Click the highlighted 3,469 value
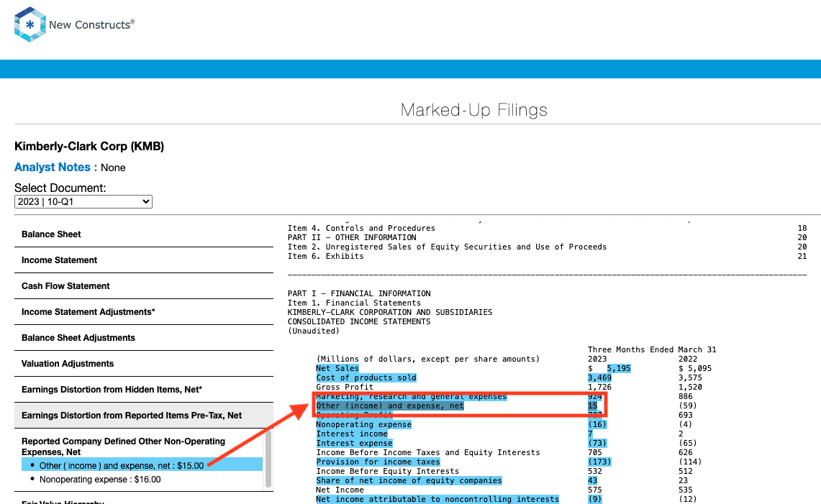 tap(599, 378)
